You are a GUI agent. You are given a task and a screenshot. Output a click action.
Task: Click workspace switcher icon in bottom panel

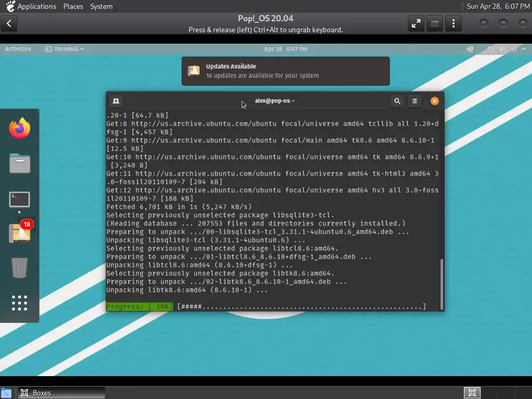(x=472, y=393)
